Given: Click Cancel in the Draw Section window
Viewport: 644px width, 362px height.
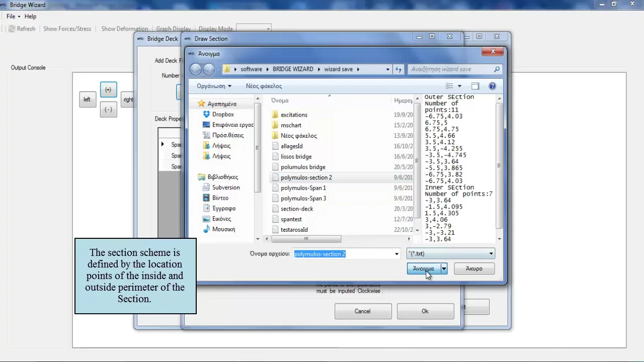Looking at the screenshot, I should (x=362, y=311).
